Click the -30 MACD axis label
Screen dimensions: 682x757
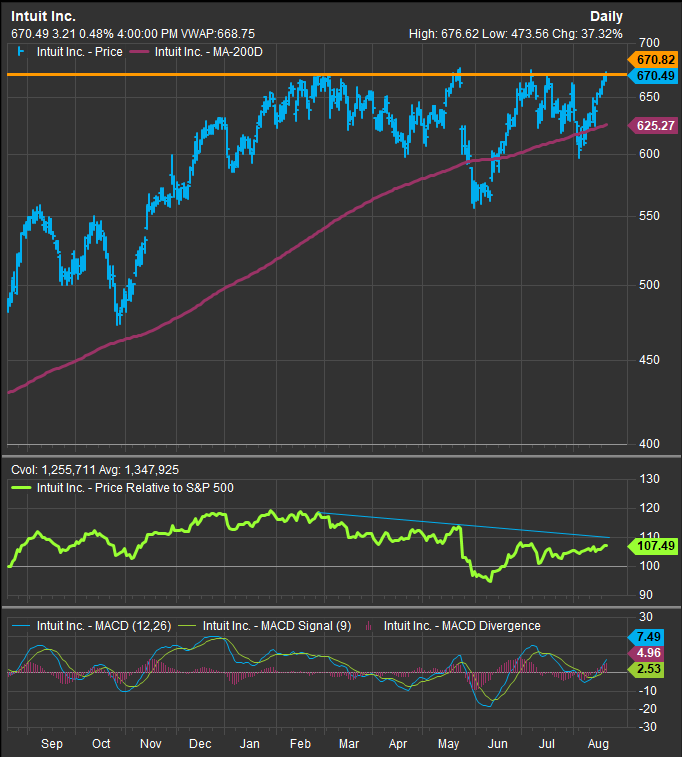(x=648, y=727)
